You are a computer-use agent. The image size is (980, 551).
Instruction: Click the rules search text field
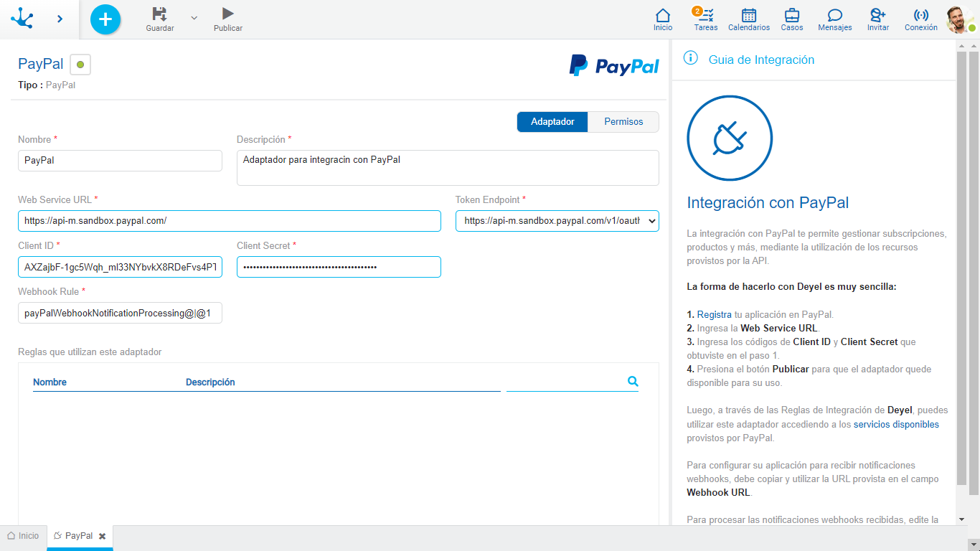pyautogui.click(x=565, y=382)
